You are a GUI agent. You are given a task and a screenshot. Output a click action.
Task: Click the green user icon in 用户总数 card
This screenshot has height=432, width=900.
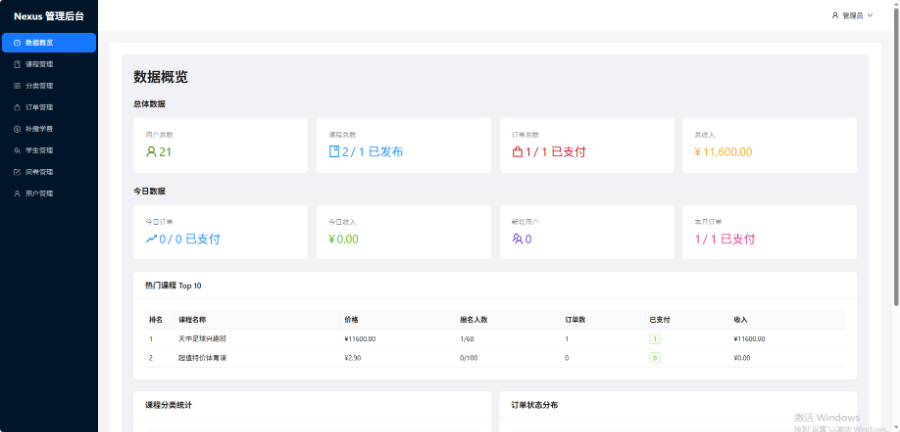point(151,152)
